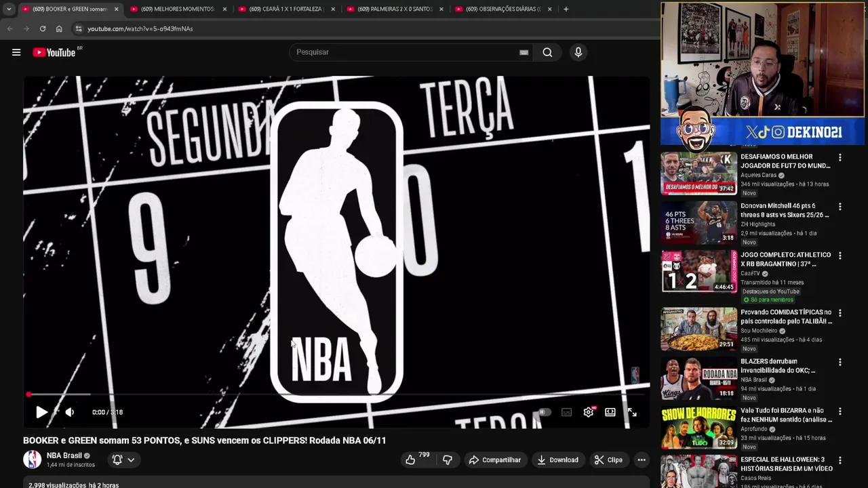Open a new browser tab
The height and width of the screenshot is (488, 868).
tap(566, 9)
